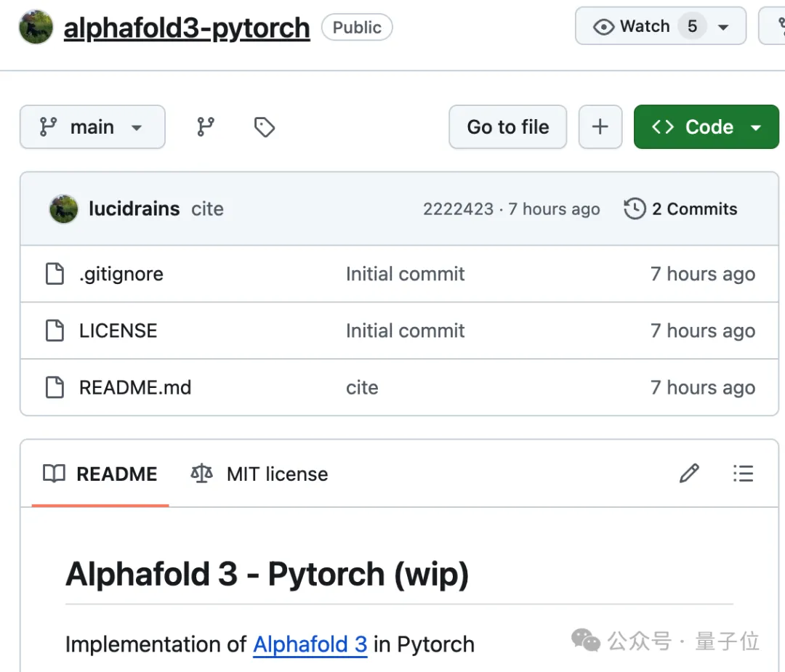Open the LICENSE file entry
This screenshot has width=785, height=672.
(x=118, y=331)
